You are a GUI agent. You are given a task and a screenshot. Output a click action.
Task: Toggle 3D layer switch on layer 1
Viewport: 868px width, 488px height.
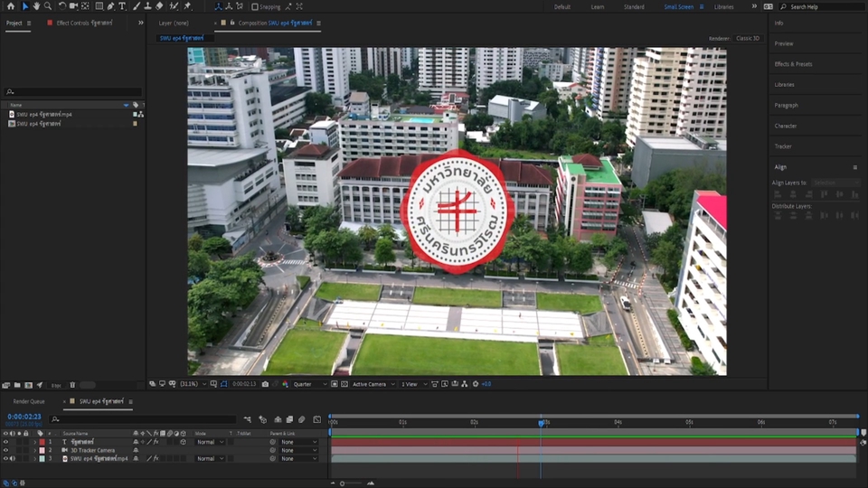[184, 442]
